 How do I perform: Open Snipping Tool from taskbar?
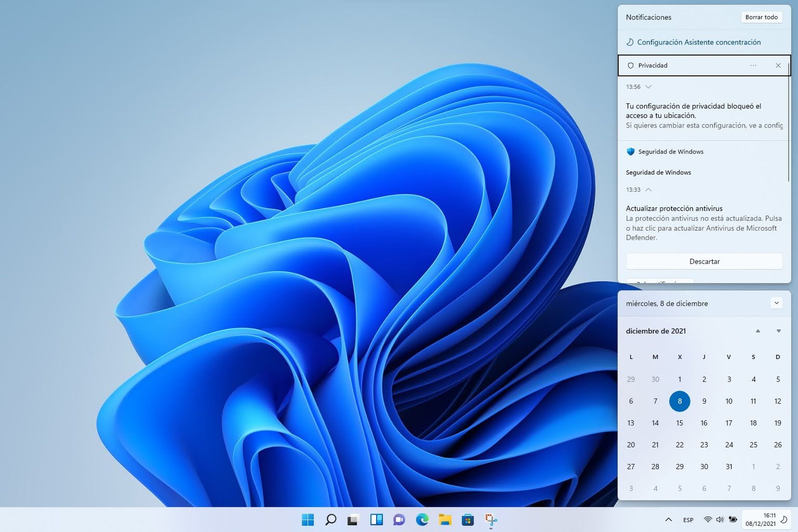(491, 520)
